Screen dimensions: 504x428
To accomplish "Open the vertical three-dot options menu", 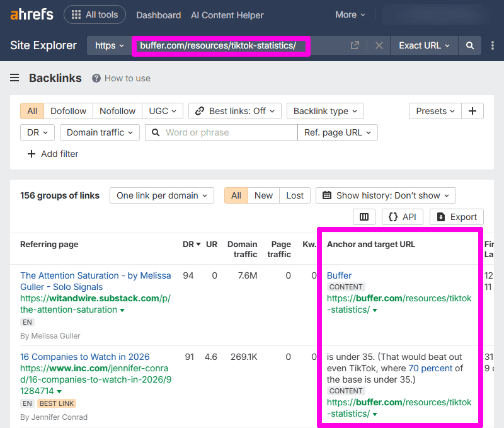I will pyautogui.click(x=493, y=45).
